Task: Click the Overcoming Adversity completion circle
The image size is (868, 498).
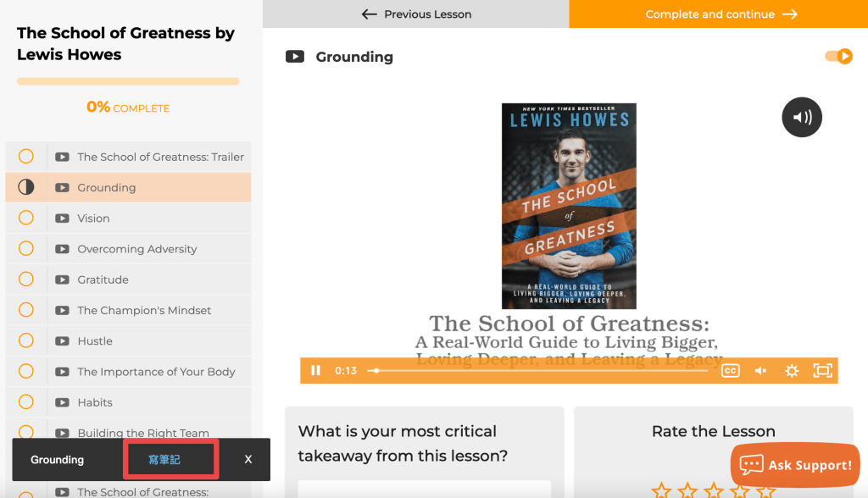Action: point(26,249)
